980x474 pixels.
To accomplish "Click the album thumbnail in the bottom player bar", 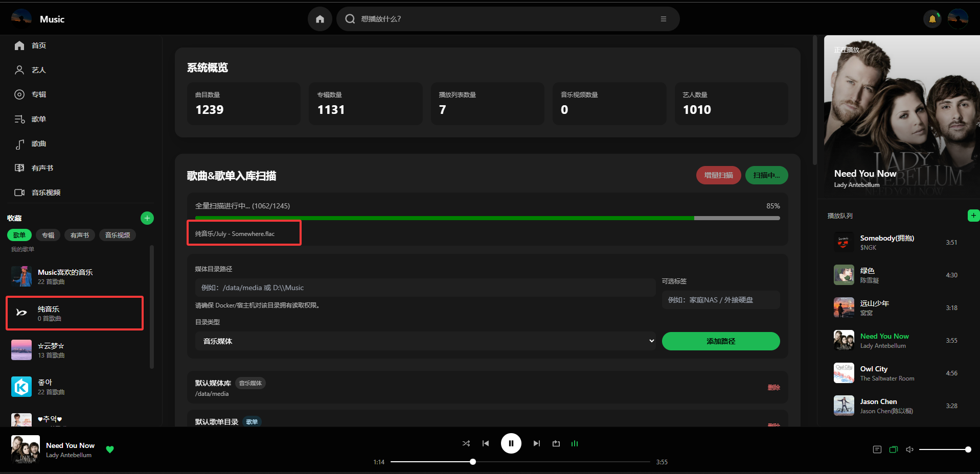I will (26, 449).
